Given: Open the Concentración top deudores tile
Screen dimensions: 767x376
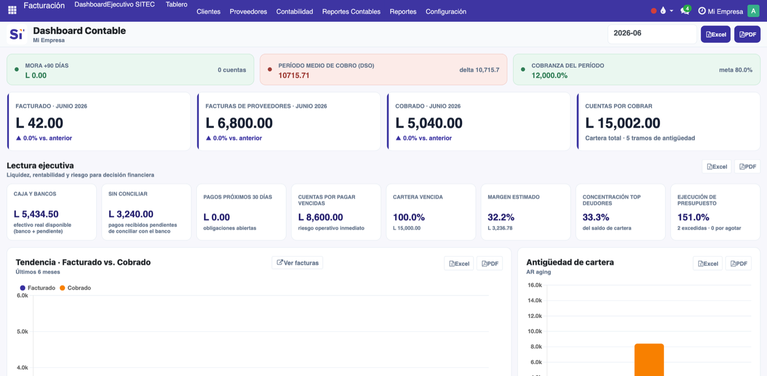Looking at the screenshot, I should pyautogui.click(x=621, y=212).
